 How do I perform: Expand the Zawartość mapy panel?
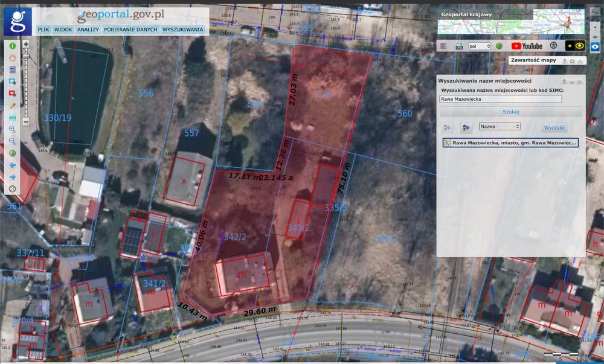tap(572, 61)
